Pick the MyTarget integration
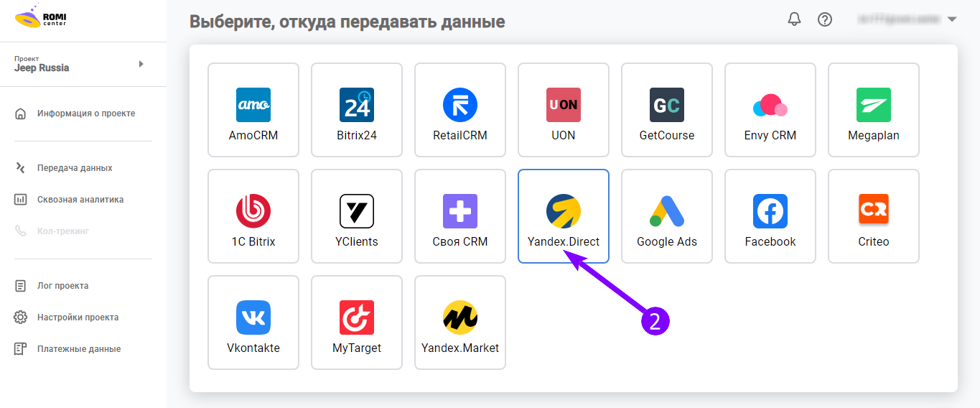 pos(357,323)
